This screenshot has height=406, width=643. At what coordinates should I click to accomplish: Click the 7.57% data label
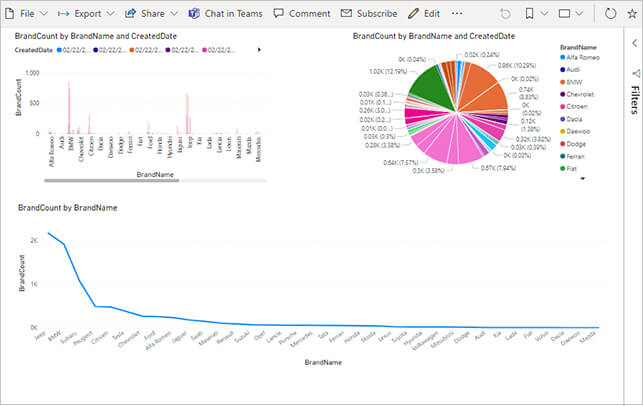[401, 162]
